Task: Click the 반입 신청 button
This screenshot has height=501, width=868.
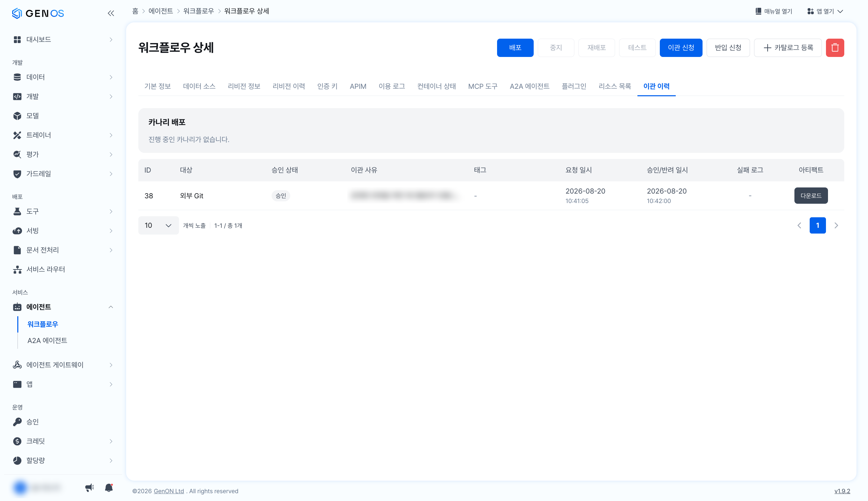Action: tap(728, 47)
